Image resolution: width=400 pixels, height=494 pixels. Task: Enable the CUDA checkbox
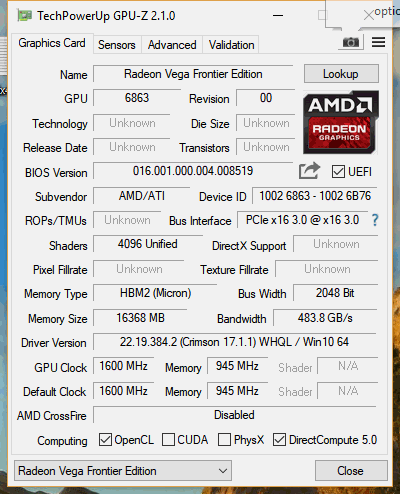(168, 440)
